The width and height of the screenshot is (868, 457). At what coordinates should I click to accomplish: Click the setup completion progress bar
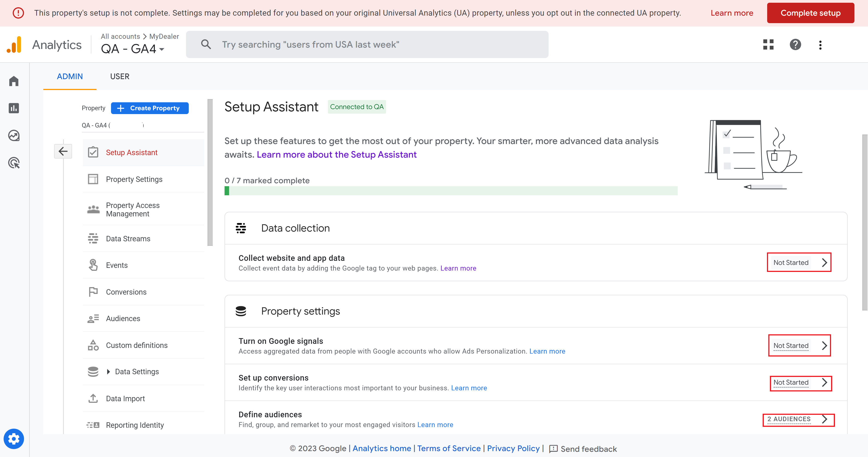pyautogui.click(x=451, y=191)
